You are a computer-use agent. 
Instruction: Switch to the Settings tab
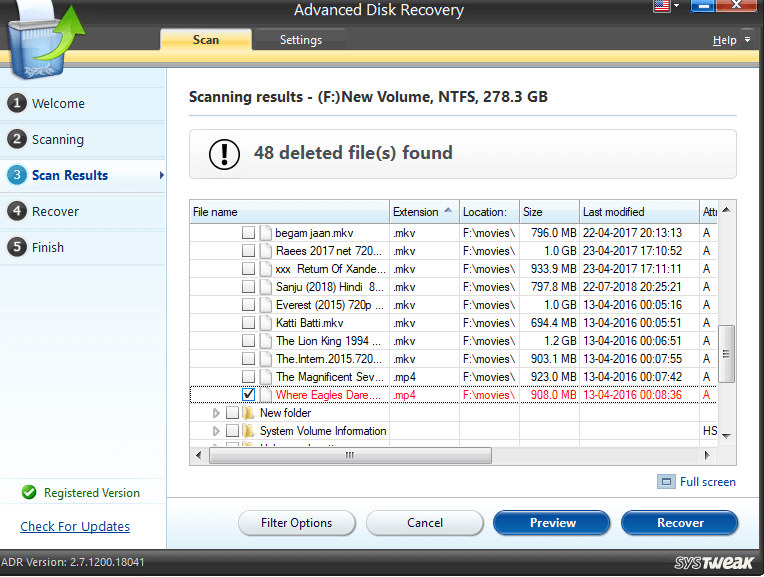[300, 40]
